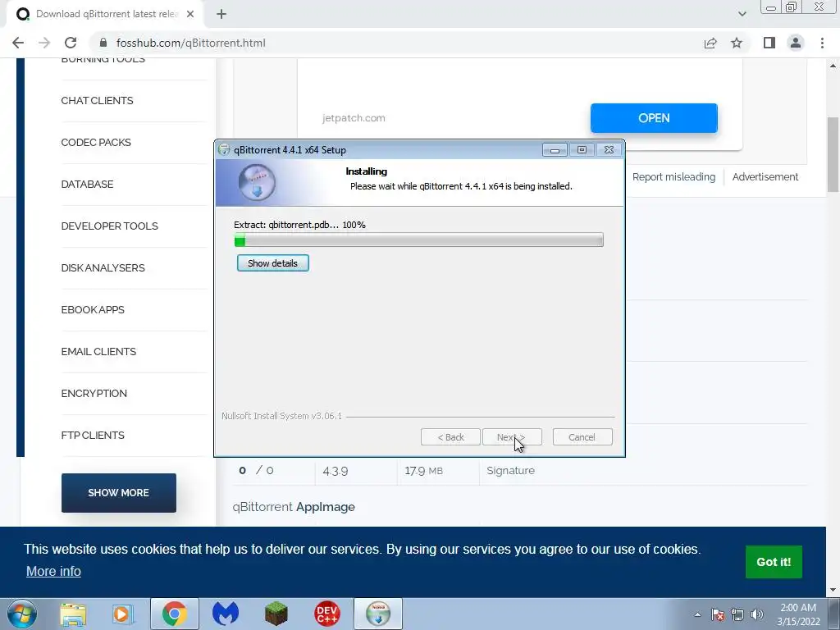The height and width of the screenshot is (630, 840).
Task: Bookmark this page with the star icon
Action: pos(737,43)
